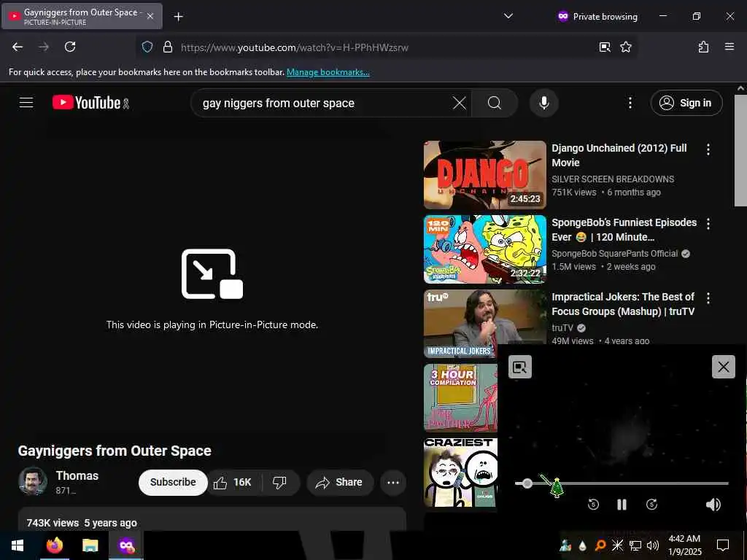Visit the Thomas channel name link
This screenshot has width=747, height=560.
pos(77,475)
